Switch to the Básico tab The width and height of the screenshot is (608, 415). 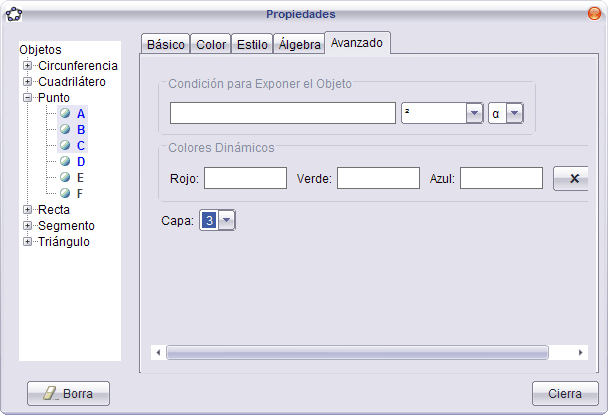[165, 45]
